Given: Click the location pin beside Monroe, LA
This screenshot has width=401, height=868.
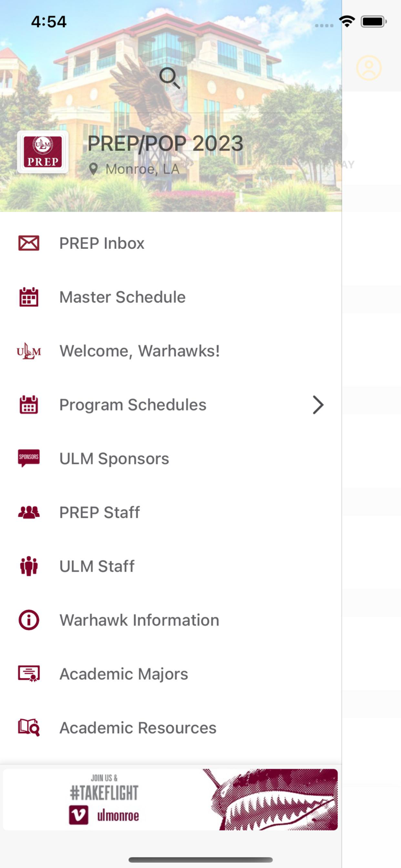Looking at the screenshot, I should [94, 168].
